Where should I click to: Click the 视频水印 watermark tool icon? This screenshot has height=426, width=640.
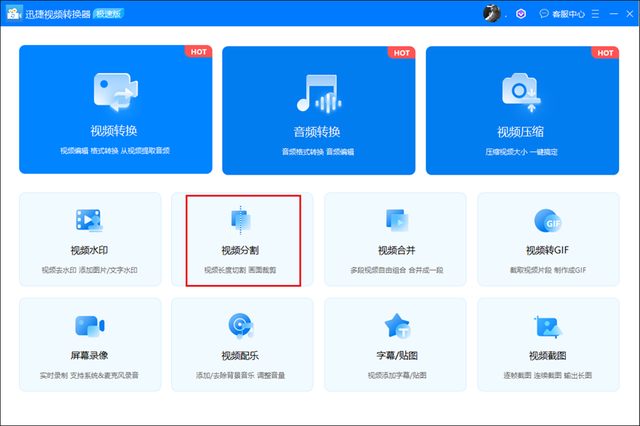point(89,221)
